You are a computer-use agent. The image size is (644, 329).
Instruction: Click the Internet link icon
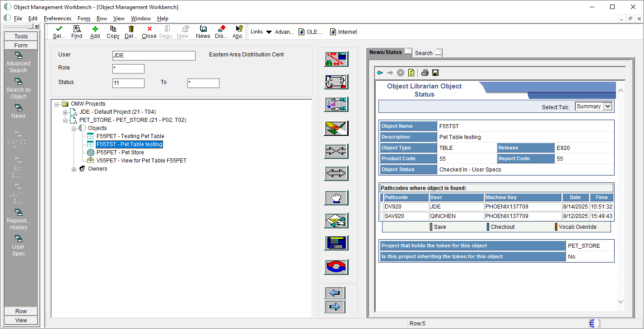point(333,32)
